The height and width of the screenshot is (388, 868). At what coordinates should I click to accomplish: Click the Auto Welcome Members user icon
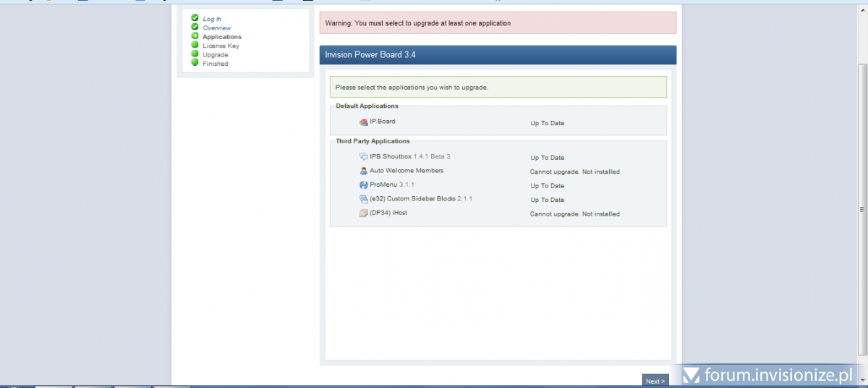point(364,171)
